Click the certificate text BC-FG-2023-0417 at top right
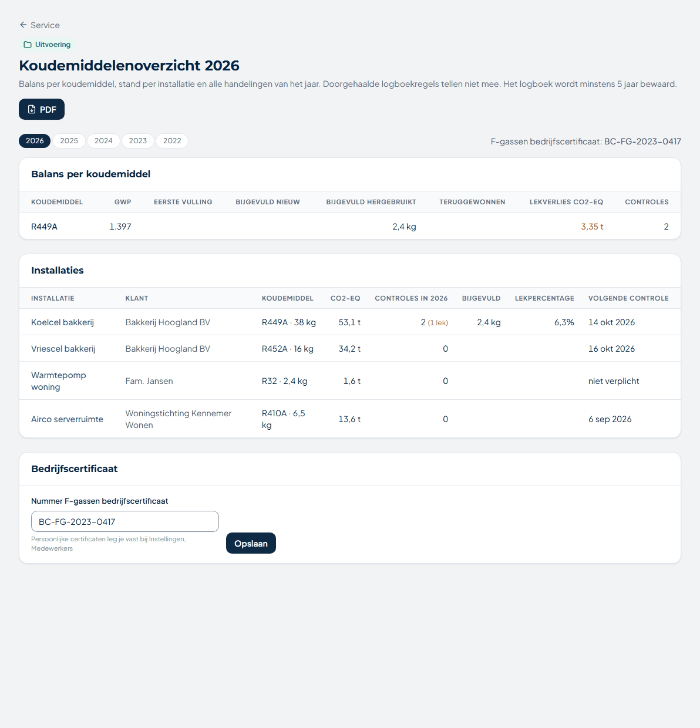Screen dimensions: 700x728 point(642,141)
